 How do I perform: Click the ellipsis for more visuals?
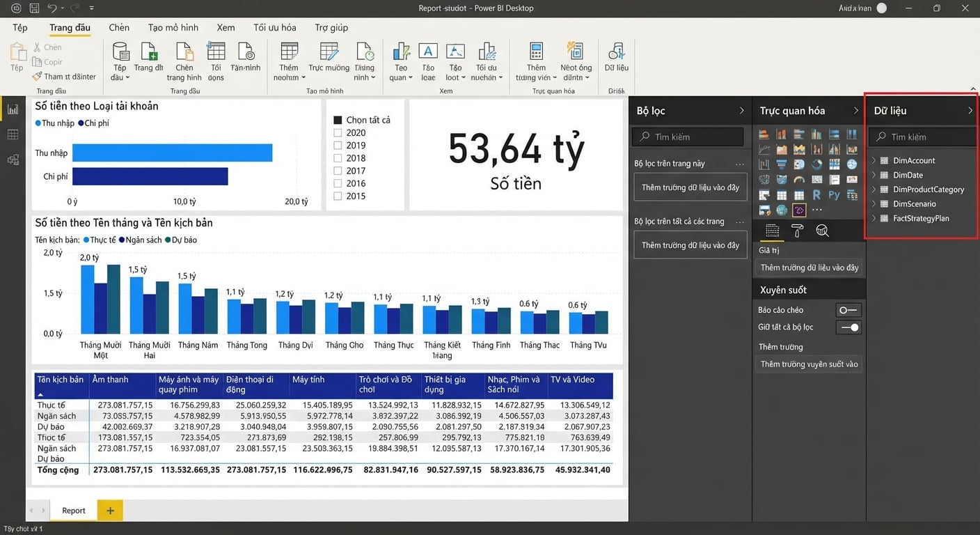[817, 210]
